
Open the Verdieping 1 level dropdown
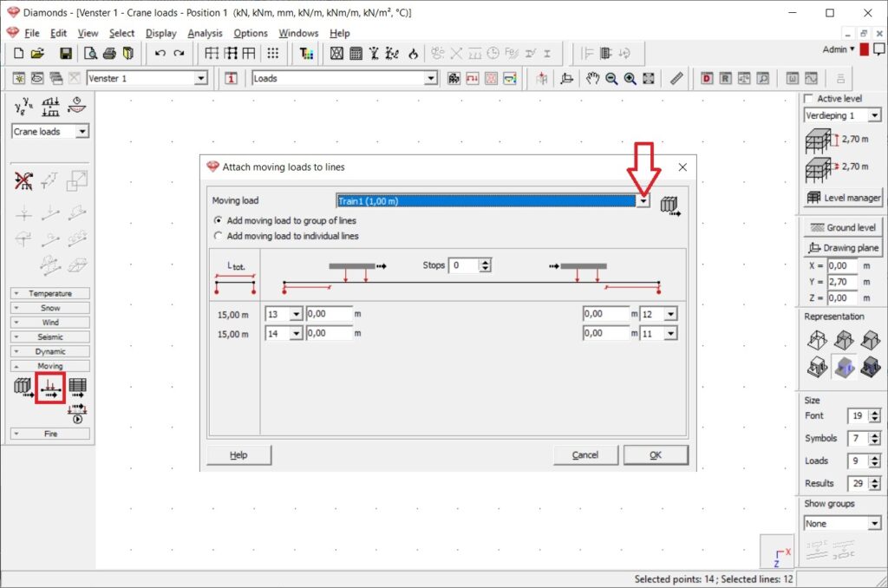pos(874,115)
